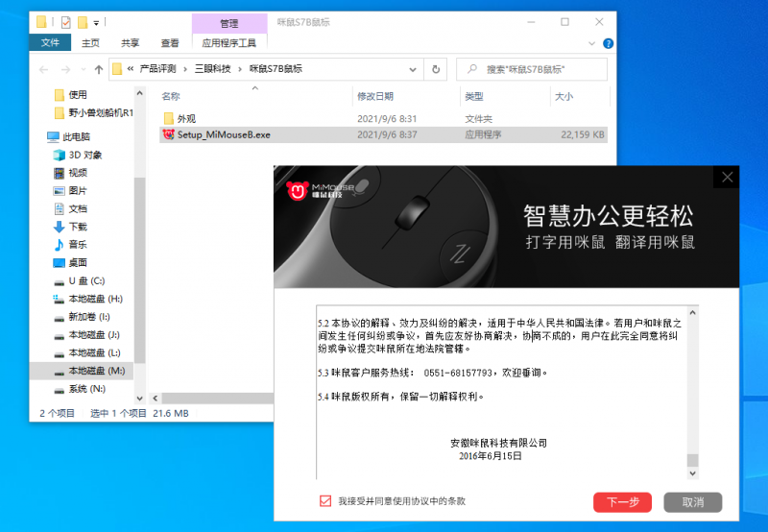This screenshot has height=532, width=768.
Task: Click the MiMouse logo in installer banner
Action: (x=320, y=190)
